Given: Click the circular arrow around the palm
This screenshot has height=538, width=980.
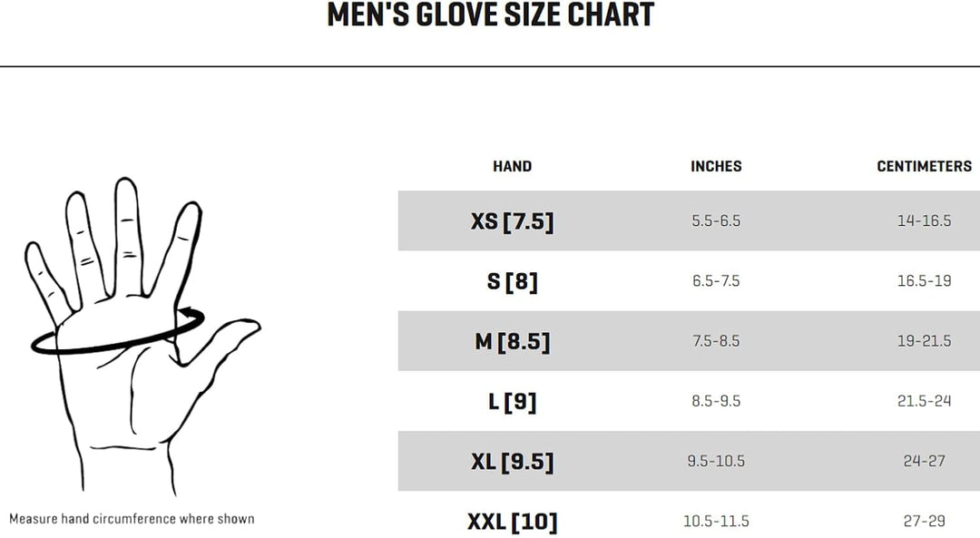Looking at the screenshot, I should [118, 331].
